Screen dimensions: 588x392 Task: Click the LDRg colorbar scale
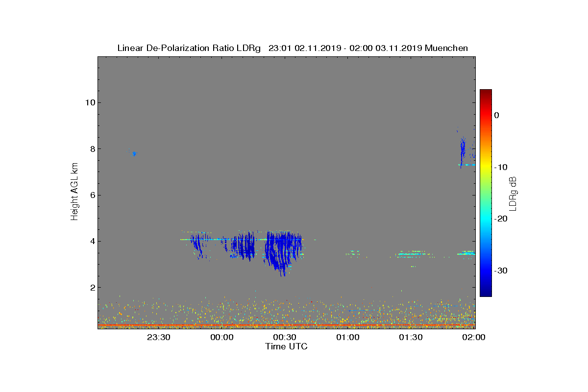point(486,193)
